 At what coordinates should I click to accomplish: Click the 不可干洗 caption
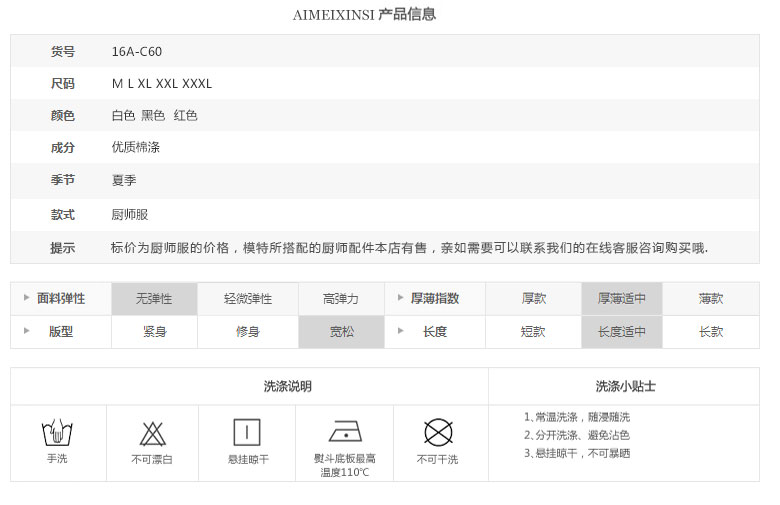[x=438, y=459]
